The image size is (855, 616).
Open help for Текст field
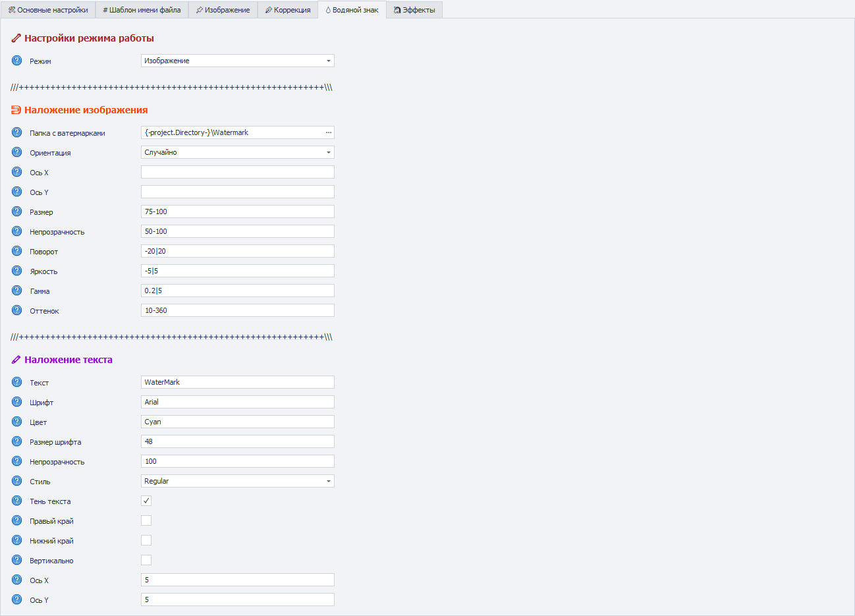tap(17, 382)
